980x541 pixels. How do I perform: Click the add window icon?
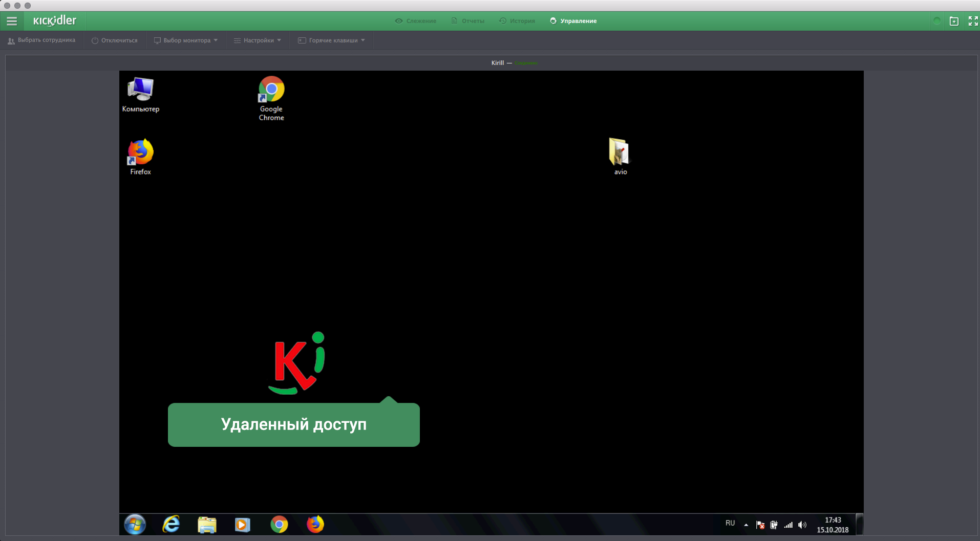click(x=954, y=21)
